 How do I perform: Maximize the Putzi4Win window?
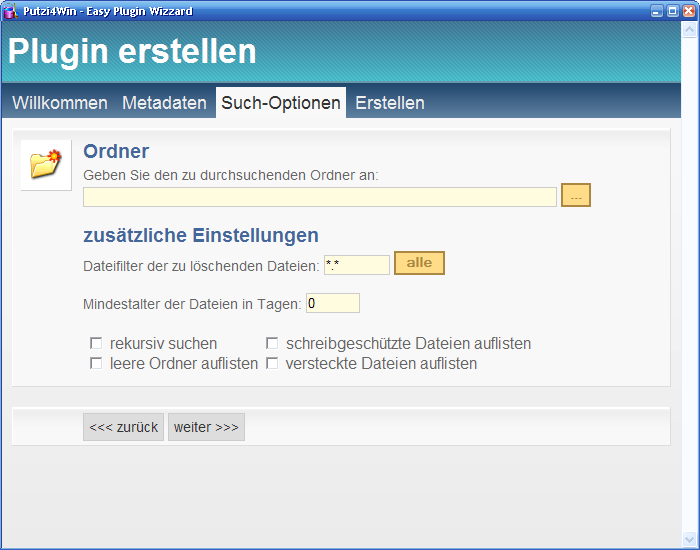point(673,11)
